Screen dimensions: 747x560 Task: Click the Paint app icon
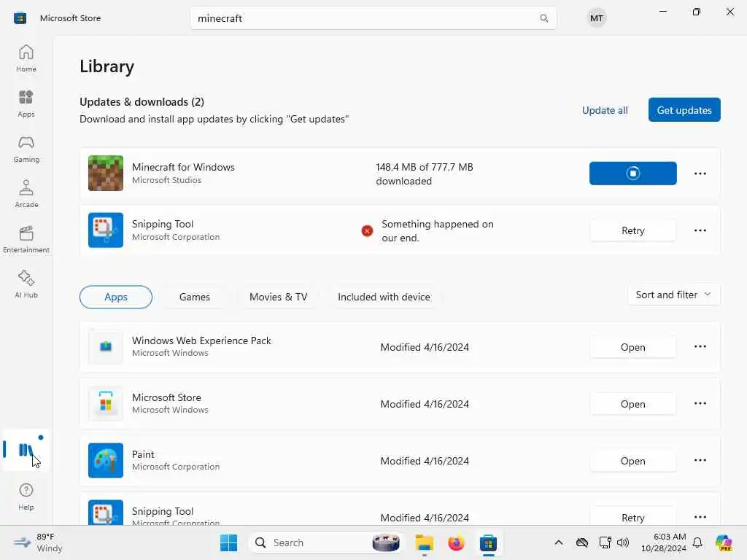click(106, 461)
